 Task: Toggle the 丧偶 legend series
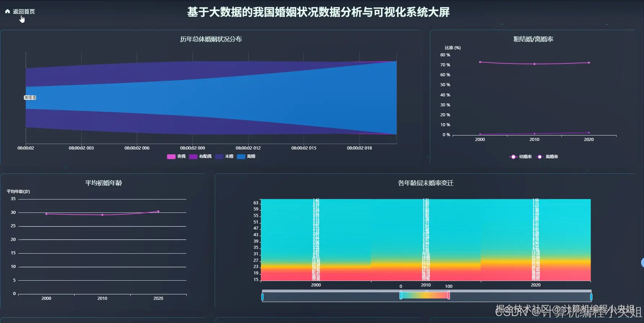pyautogui.click(x=176, y=156)
